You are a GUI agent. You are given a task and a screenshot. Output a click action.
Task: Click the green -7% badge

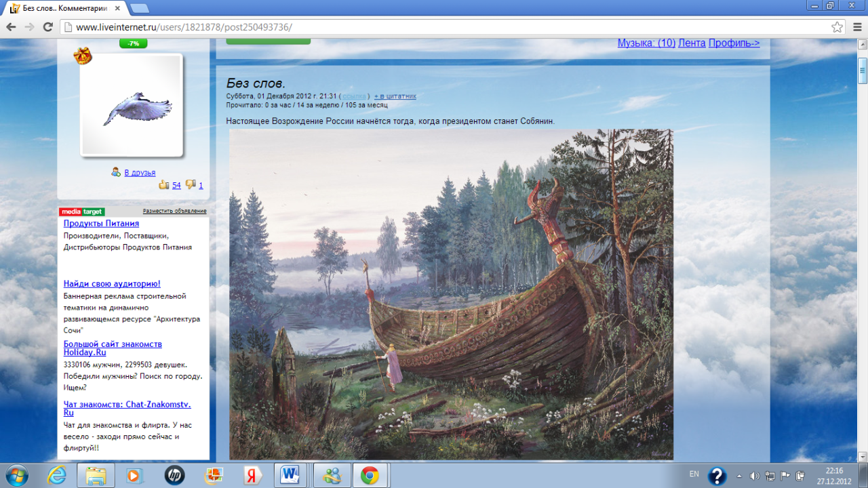coord(133,43)
